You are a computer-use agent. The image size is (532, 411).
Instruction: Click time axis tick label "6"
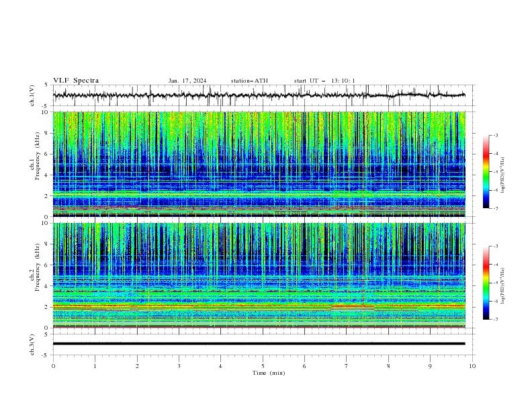304,366
